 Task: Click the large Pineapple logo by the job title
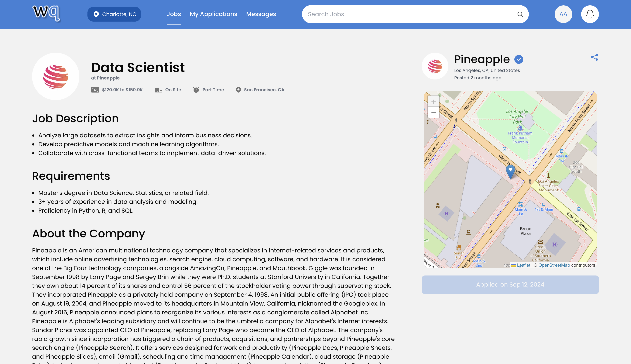56,77
